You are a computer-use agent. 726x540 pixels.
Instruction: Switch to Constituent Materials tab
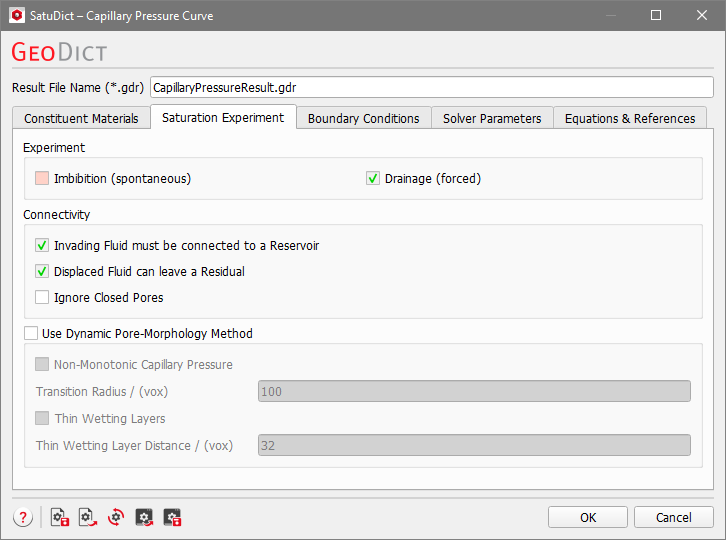pyautogui.click(x=81, y=118)
